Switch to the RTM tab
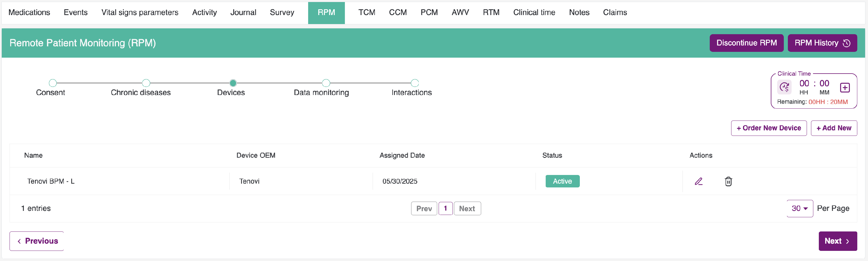 491,12
